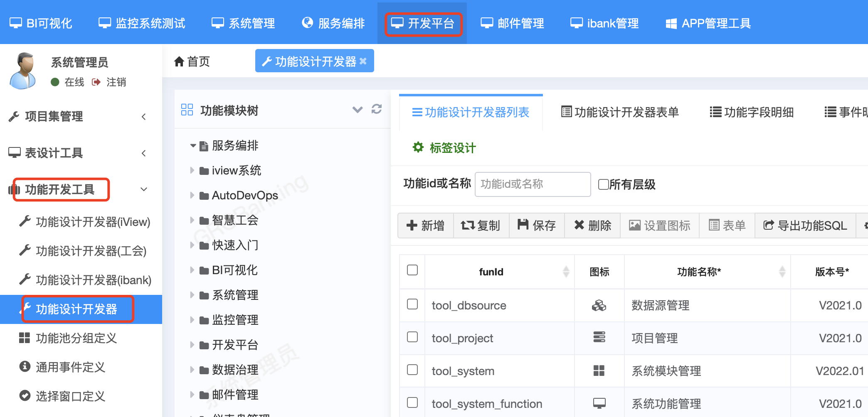The width and height of the screenshot is (868, 417).
Task: Open 通用事件定义 in sidebar
Action: coord(62,367)
